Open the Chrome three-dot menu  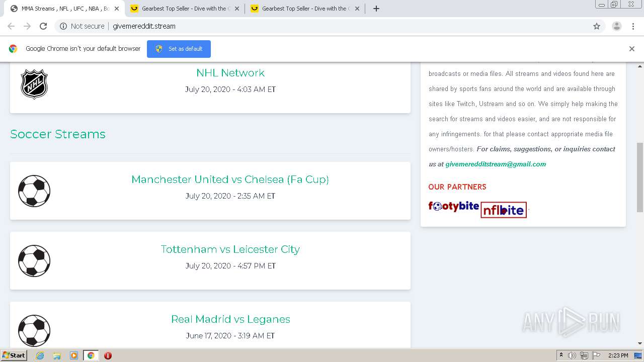633,26
